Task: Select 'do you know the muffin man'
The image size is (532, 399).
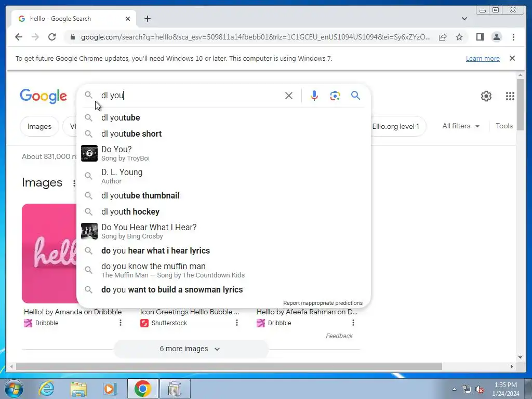Action: [223, 270]
